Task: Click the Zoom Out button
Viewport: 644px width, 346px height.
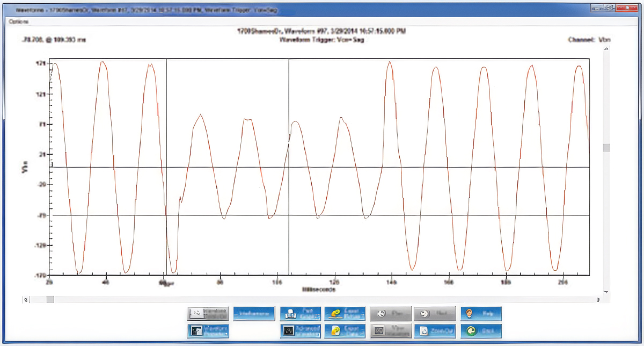Action: (435, 330)
